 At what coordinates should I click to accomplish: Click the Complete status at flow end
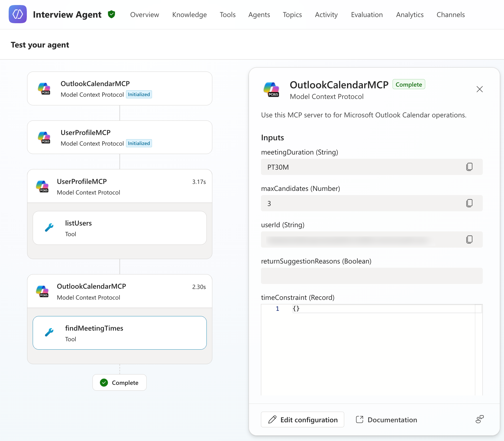[x=120, y=383]
